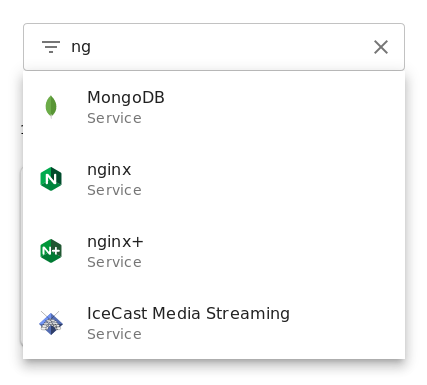Select the MongoDB entry title

click(126, 98)
